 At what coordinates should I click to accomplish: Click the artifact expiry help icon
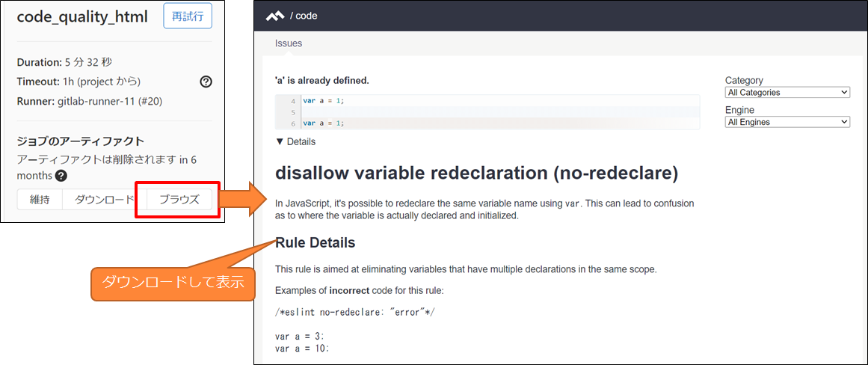(x=61, y=176)
